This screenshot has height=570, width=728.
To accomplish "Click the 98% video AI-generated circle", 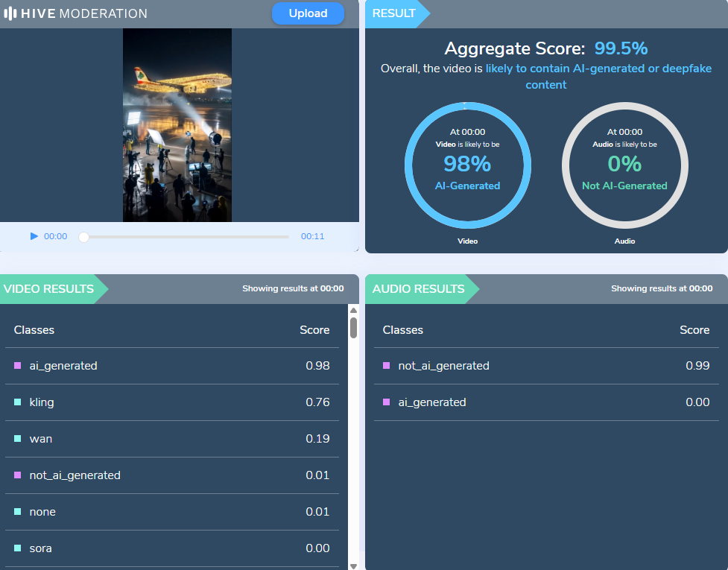I will pos(467,165).
